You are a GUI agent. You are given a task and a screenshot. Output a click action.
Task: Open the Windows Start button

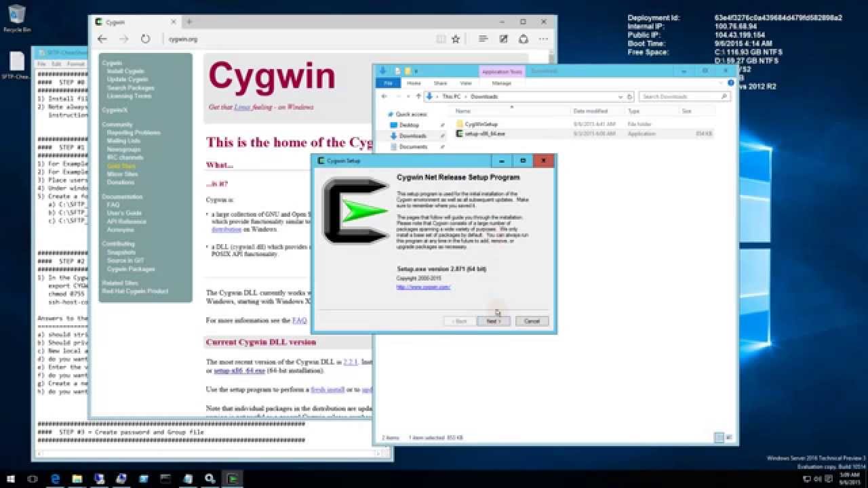point(11,479)
